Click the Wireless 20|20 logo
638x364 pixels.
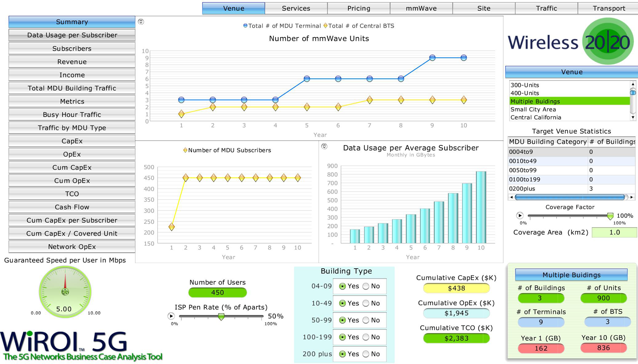point(571,42)
